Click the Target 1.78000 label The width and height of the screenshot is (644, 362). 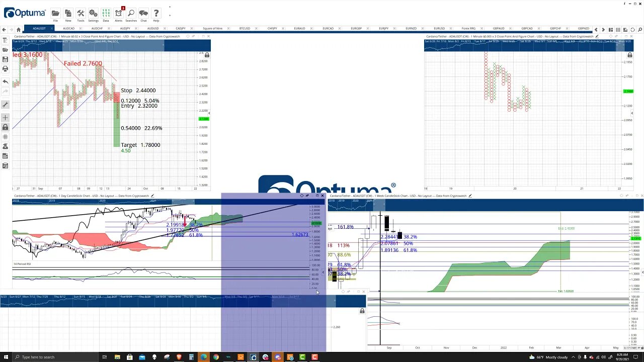tap(140, 145)
